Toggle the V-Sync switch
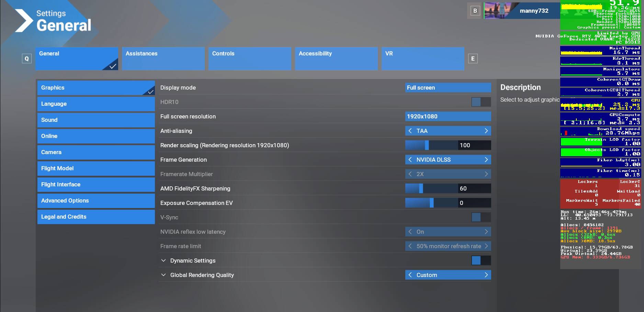The height and width of the screenshot is (312, 644). (481, 217)
